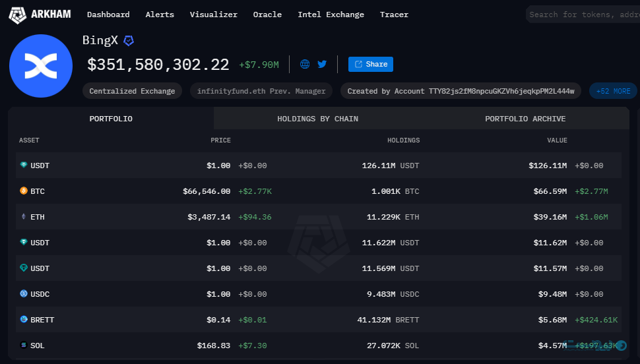This screenshot has width=640, height=364.
Task: Click the USDC coin icon
Action: tap(24, 293)
